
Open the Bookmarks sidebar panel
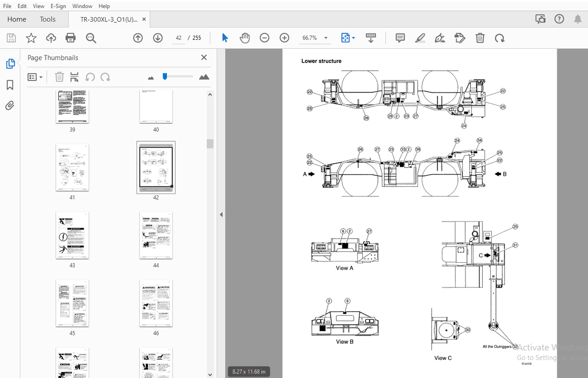[x=10, y=84]
